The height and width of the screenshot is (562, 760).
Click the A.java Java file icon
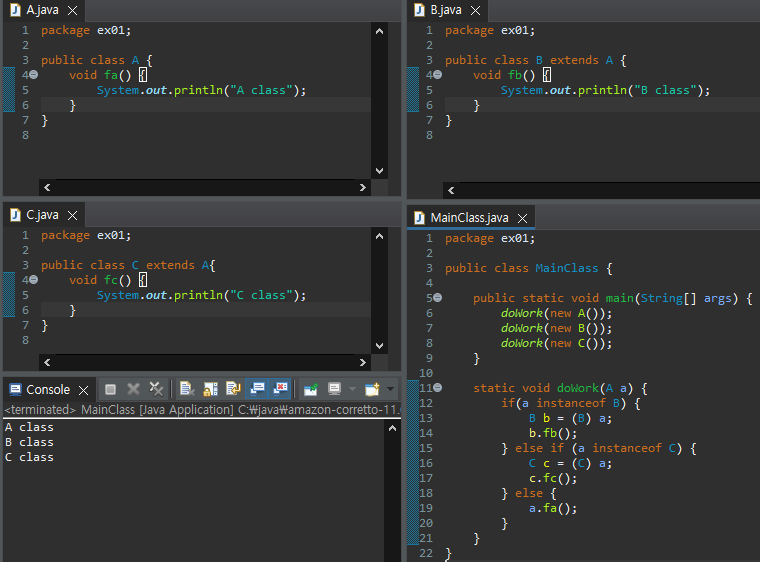(16, 10)
